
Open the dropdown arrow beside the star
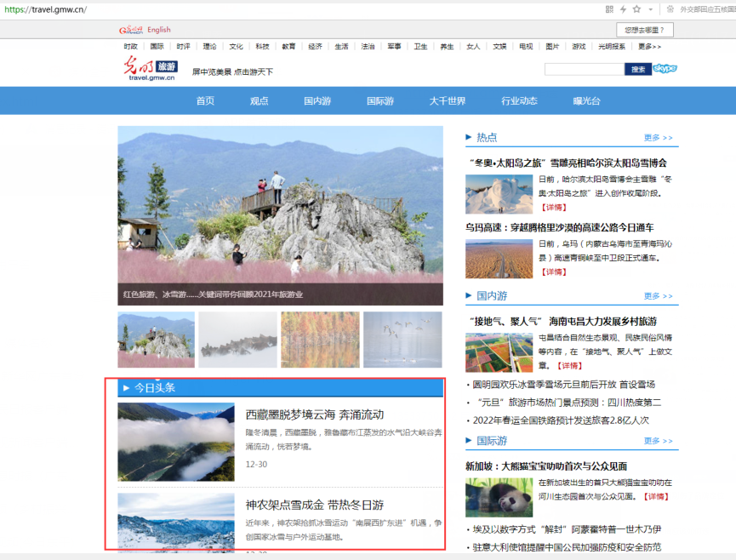(x=651, y=9)
